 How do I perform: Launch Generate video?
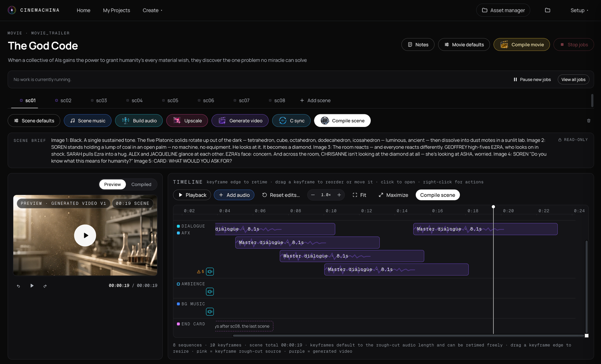[x=240, y=121]
